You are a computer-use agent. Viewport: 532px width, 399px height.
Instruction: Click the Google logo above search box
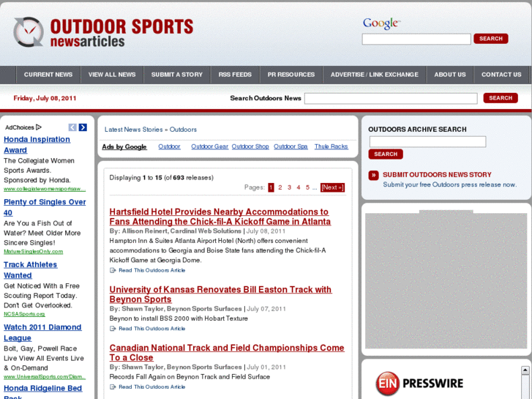[382, 23]
